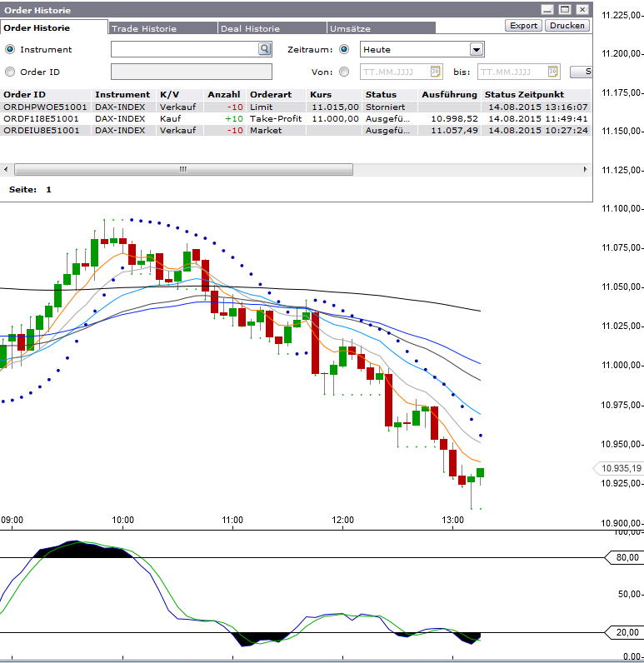Open the bis date calendar picker
644x663 pixels.
pyautogui.click(x=553, y=72)
